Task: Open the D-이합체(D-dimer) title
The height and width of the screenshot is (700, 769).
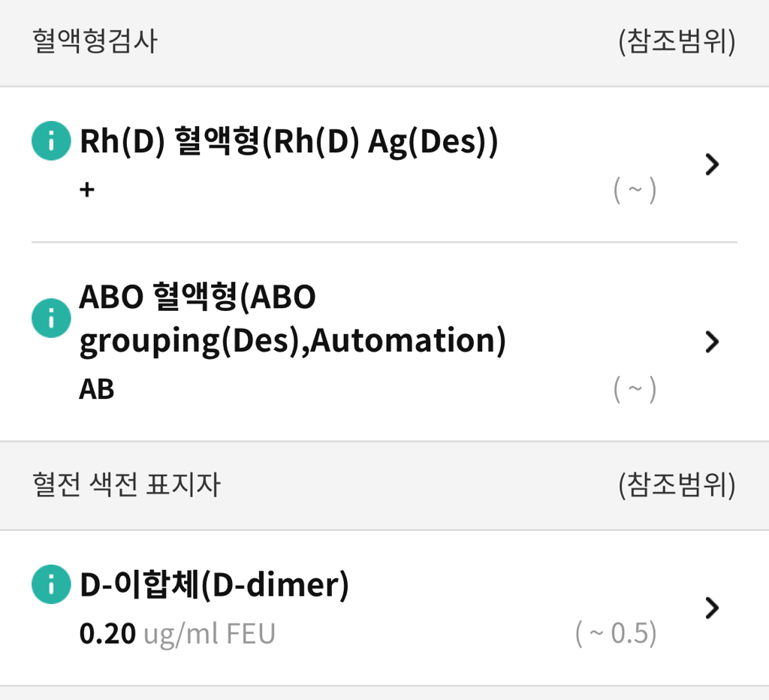Action: 214,586
